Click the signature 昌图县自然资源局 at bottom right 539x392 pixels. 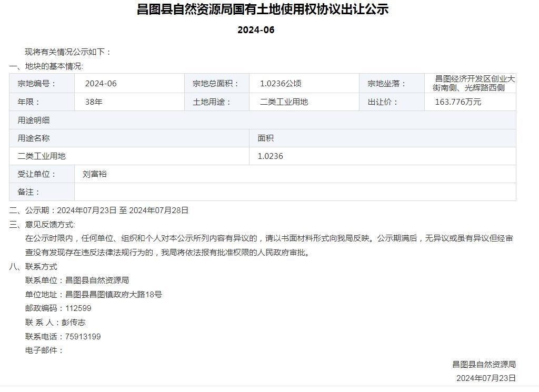click(484, 365)
